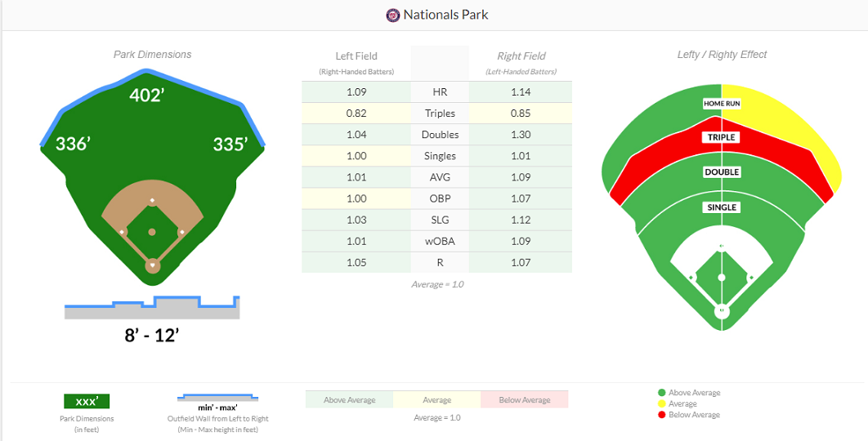Click the DOUBLE zone label
The height and width of the screenshot is (441, 868).
pyautogui.click(x=721, y=172)
